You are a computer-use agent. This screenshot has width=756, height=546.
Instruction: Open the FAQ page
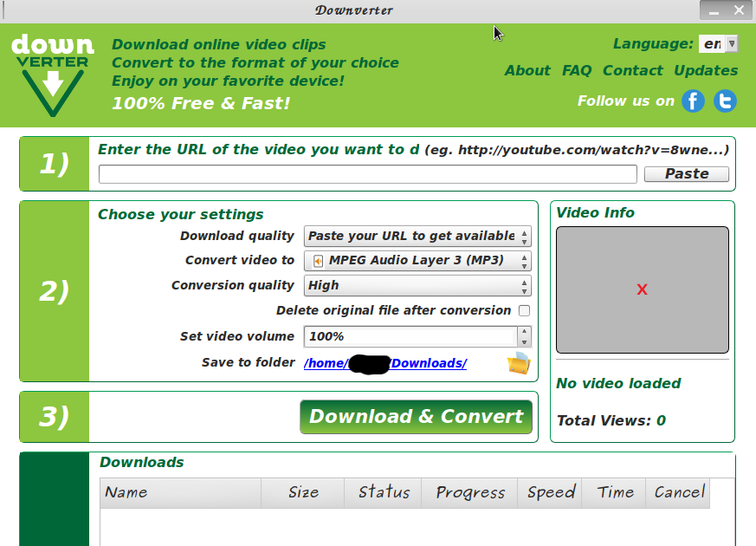coord(576,70)
